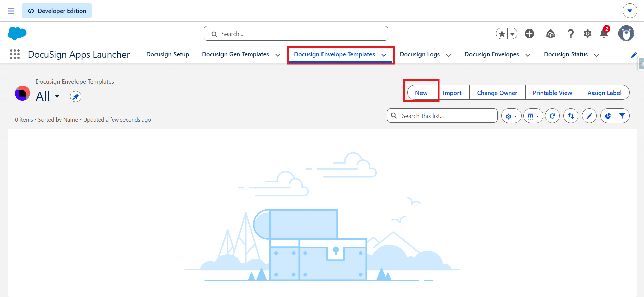Toggle the filters panel

tap(622, 116)
